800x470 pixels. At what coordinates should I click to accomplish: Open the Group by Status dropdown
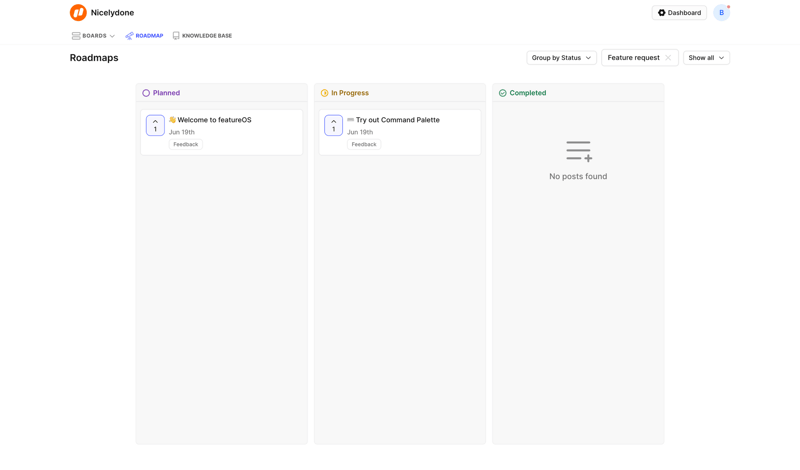(x=561, y=58)
